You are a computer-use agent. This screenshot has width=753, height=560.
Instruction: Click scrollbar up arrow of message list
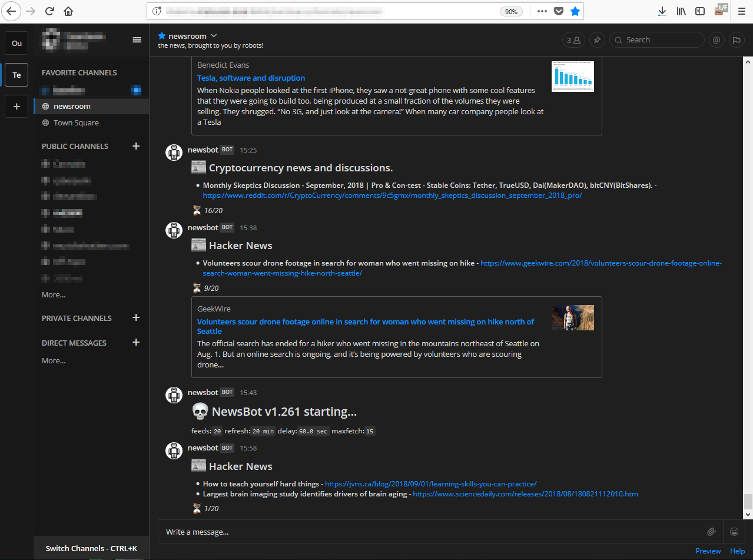[748, 62]
